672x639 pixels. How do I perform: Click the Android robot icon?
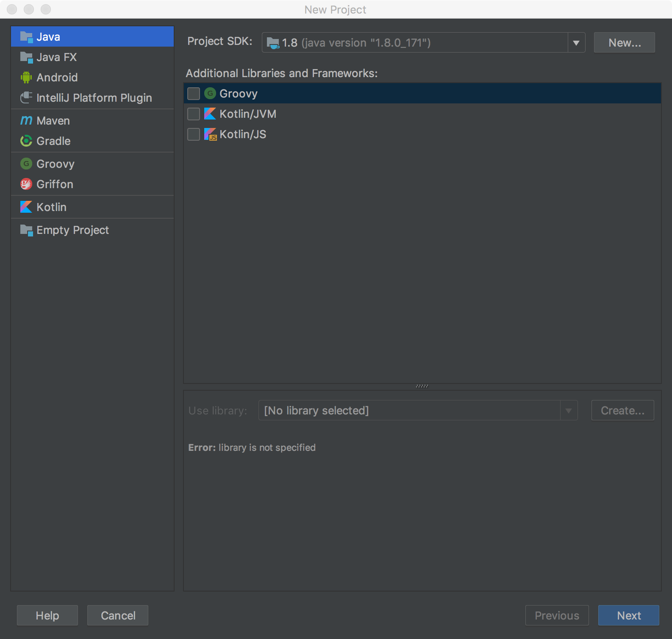pos(26,78)
